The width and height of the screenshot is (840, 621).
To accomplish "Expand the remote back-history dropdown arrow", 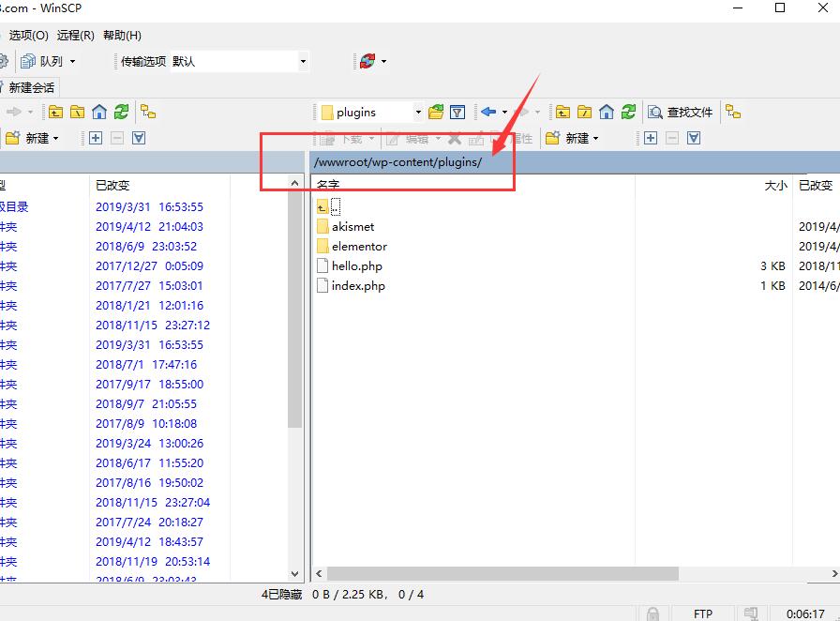I will 504,112.
